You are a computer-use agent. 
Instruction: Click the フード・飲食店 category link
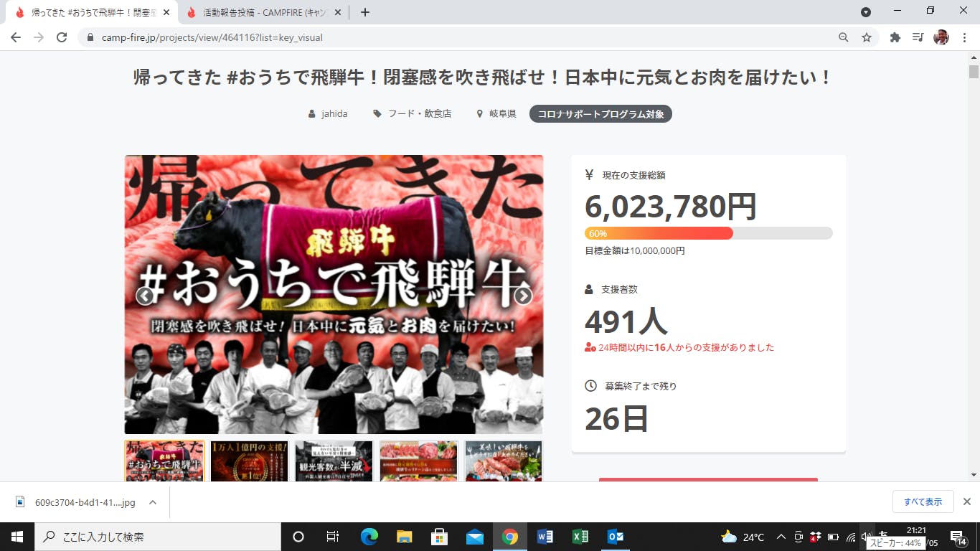point(419,113)
